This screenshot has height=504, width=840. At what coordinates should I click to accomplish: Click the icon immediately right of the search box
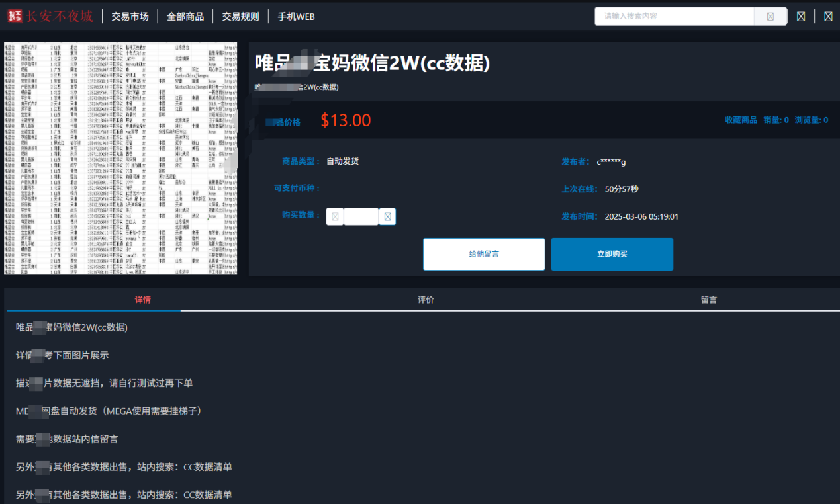801,17
